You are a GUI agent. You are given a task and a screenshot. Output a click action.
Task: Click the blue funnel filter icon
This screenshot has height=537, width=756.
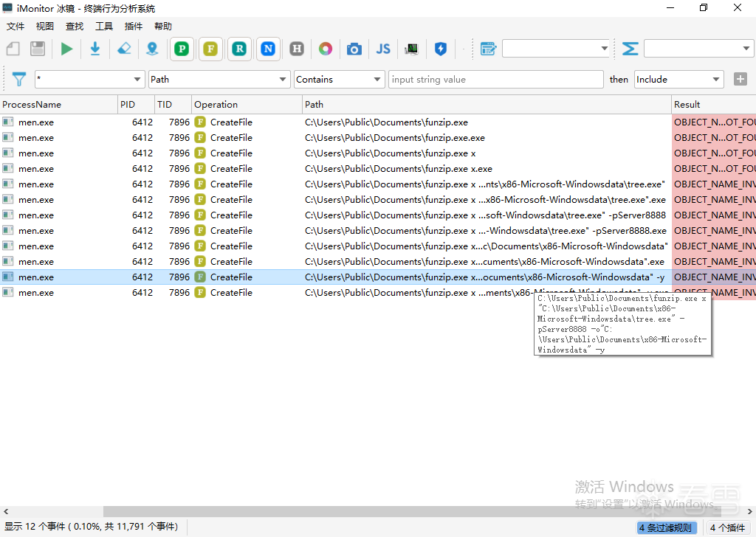tap(18, 80)
